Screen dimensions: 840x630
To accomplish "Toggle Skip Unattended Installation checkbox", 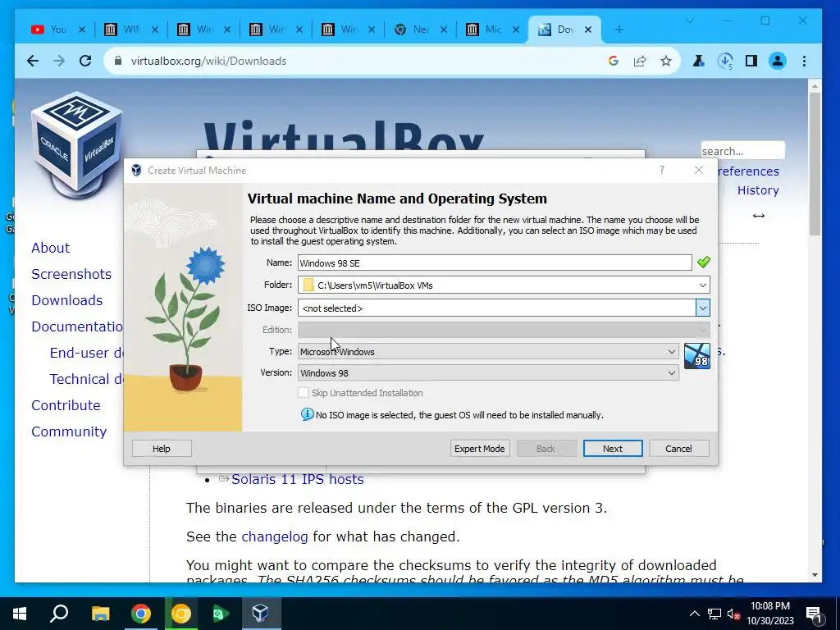I will [304, 393].
